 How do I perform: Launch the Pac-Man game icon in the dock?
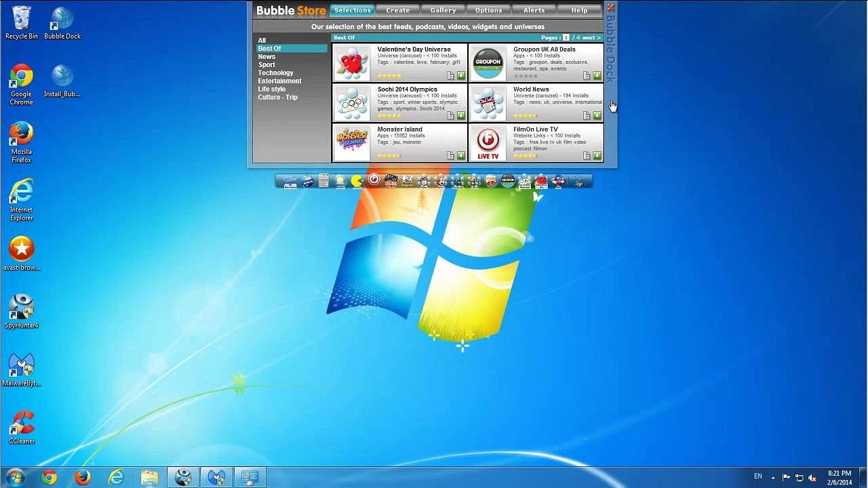pyautogui.click(x=357, y=181)
